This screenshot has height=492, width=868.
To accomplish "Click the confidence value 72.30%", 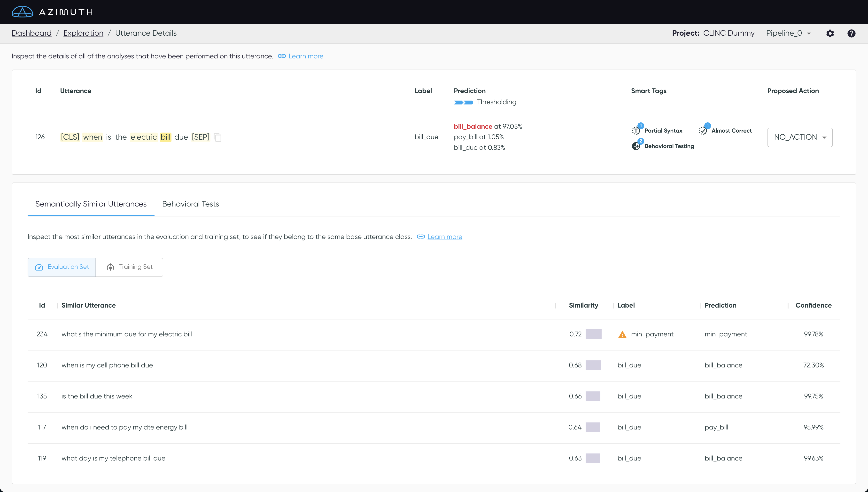I will pyautogui.click(x=813, y=365).
